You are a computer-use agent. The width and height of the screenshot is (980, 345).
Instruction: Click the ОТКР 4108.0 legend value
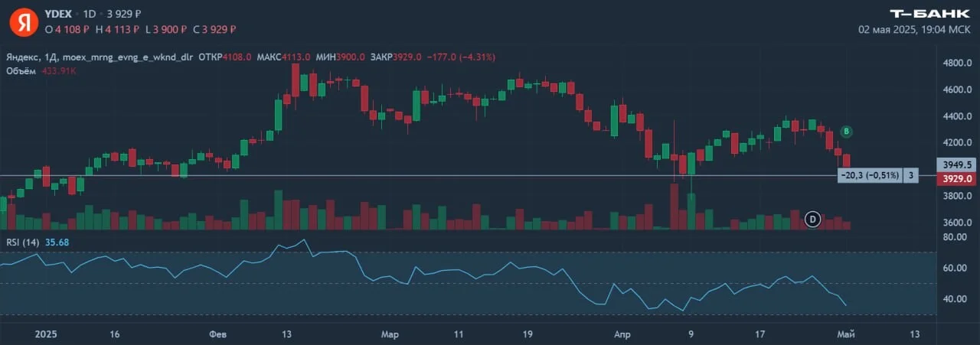[x=225, y=57]
